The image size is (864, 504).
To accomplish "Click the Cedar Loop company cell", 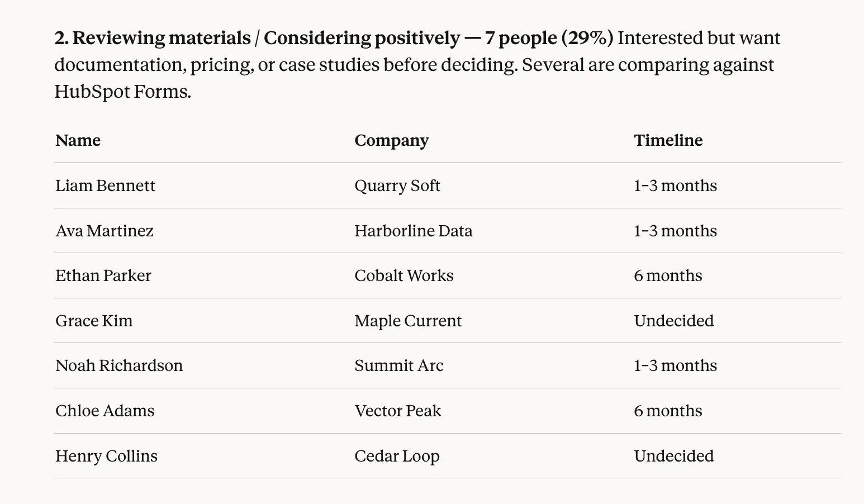I will (397, 456).
